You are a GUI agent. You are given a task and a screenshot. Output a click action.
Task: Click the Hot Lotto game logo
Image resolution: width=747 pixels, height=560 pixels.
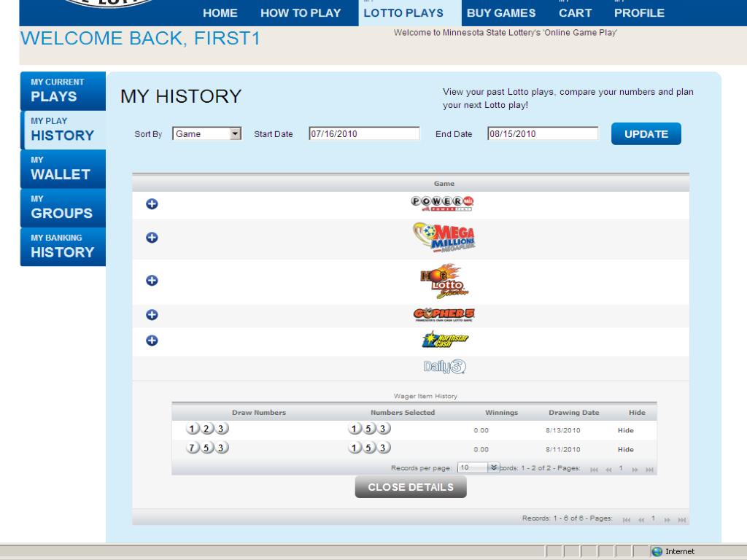coord(444,281)
